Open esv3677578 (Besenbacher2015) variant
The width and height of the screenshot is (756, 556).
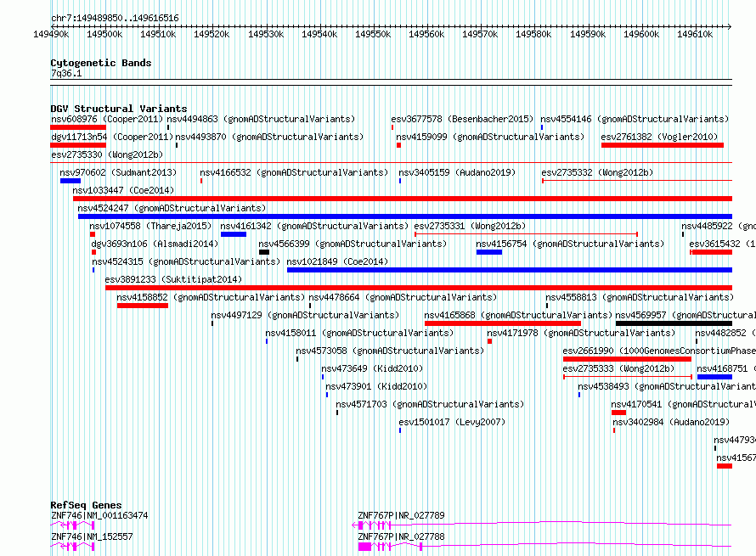pos(462,119)
